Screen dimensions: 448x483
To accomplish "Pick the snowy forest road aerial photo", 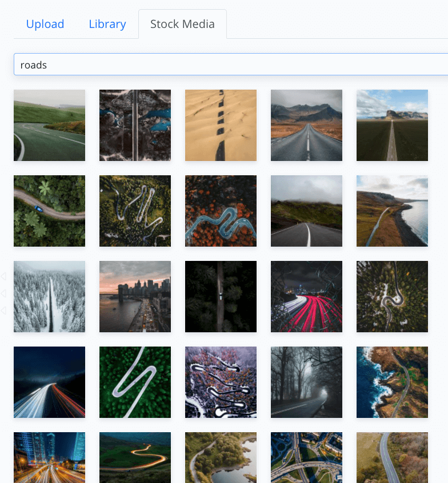I will pos(49,297).
